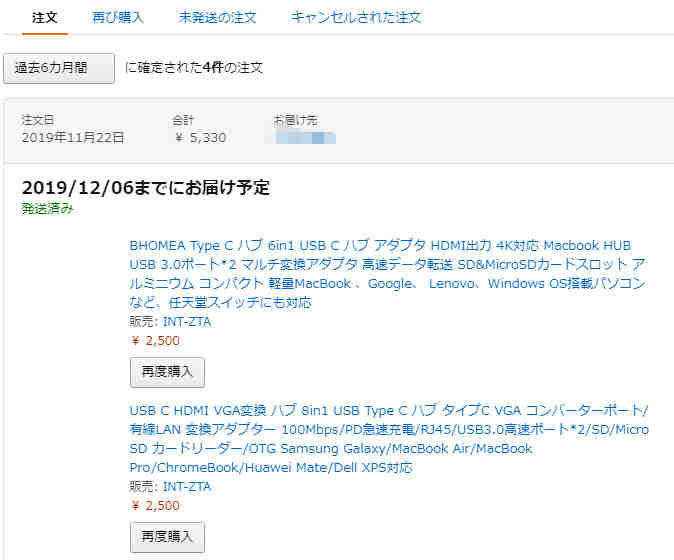Open the USB C HDMI VGA変換 ハブ product link

389,439
